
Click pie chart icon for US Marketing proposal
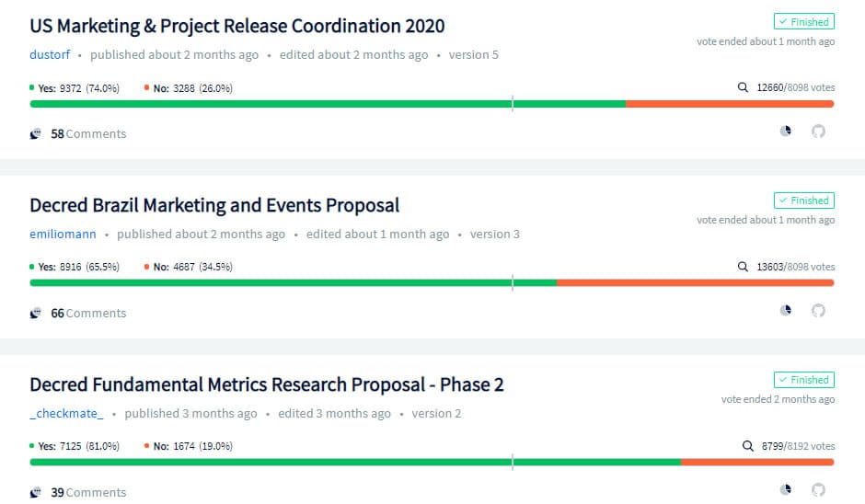pyautogui.click(x=786, y=132)
